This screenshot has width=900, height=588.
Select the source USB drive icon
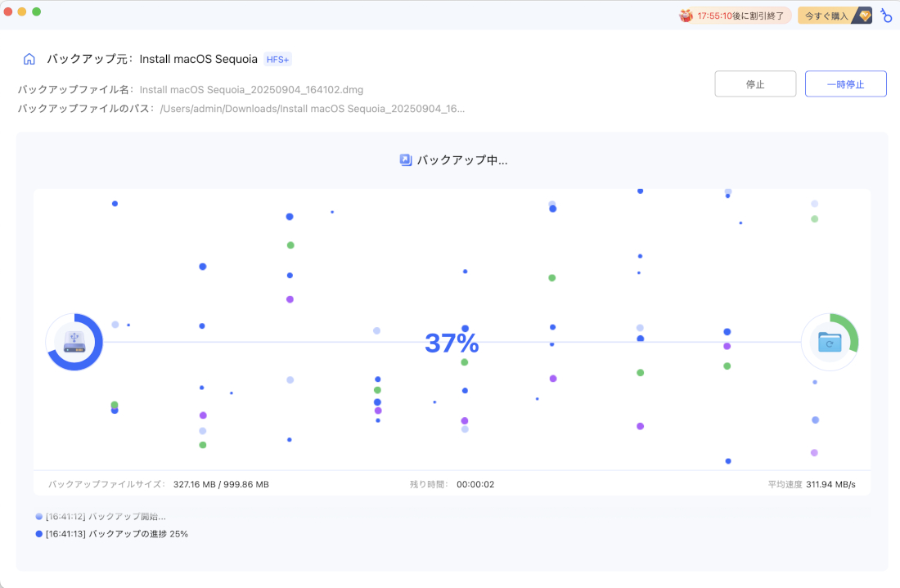pyautogui.click(x=74, y=342)
